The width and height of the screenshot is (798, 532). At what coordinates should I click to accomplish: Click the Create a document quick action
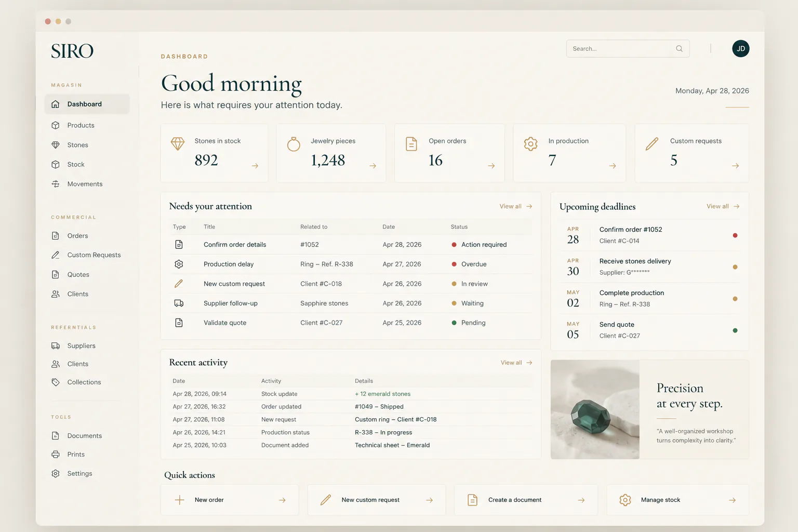tap(526, 500)
